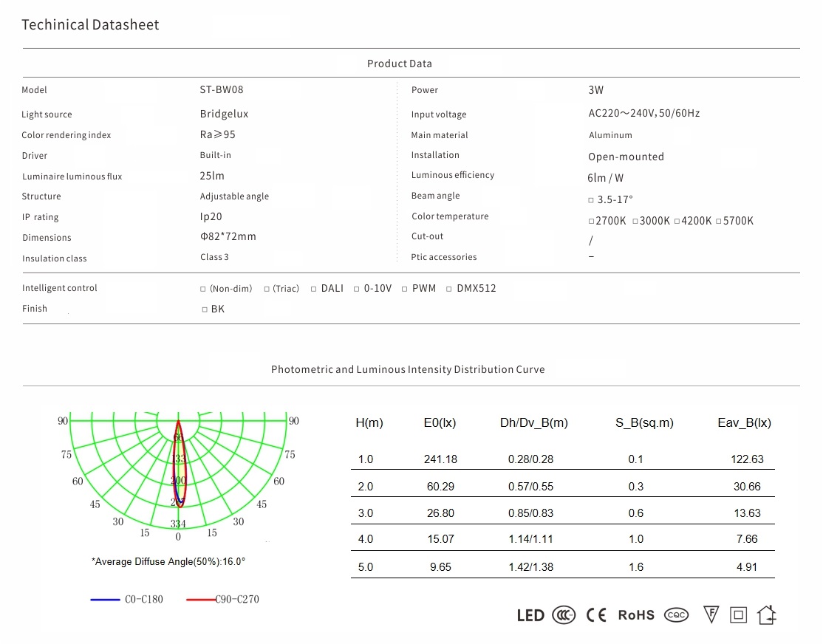This screenshot has height=644, width=823.
Task: Check the BK finish checkbox
Action: (205, 309)
